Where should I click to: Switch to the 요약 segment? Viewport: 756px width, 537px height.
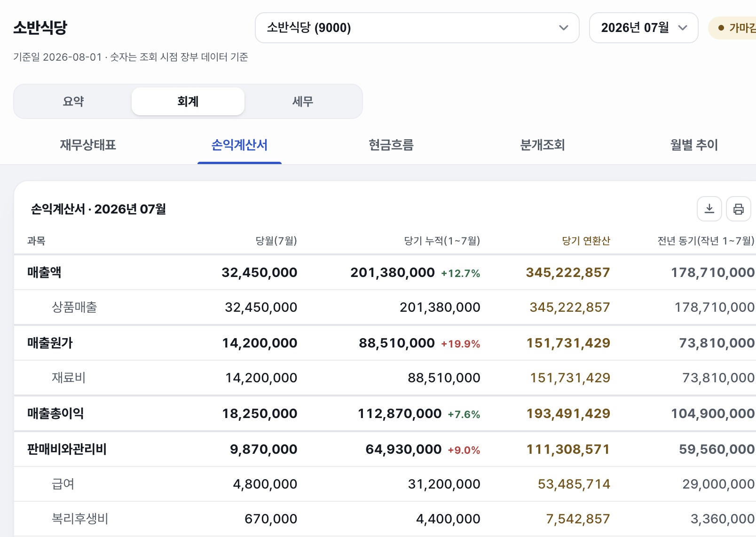coord(73,101)
